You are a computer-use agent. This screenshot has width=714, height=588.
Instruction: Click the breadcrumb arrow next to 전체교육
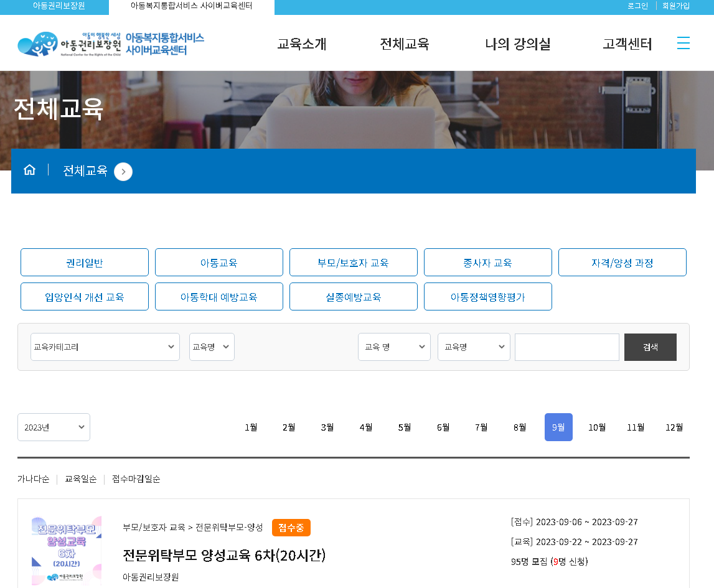click(x=123, y=172)
